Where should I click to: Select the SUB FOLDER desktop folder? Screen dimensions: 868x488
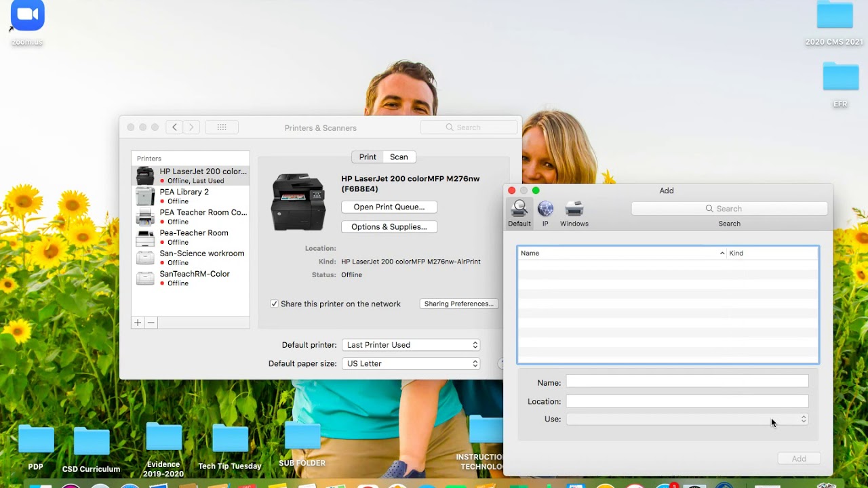pyautogui.click(x=302, y=445)
